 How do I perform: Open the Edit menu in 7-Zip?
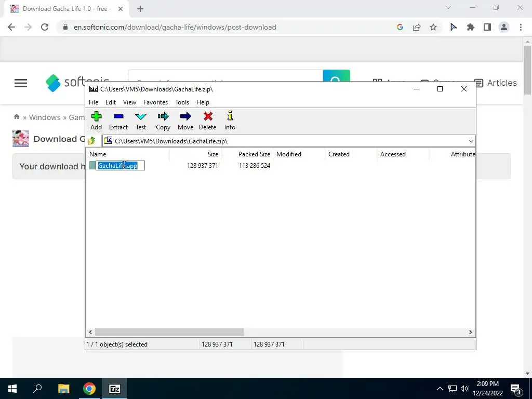click(x=111, y=102)
